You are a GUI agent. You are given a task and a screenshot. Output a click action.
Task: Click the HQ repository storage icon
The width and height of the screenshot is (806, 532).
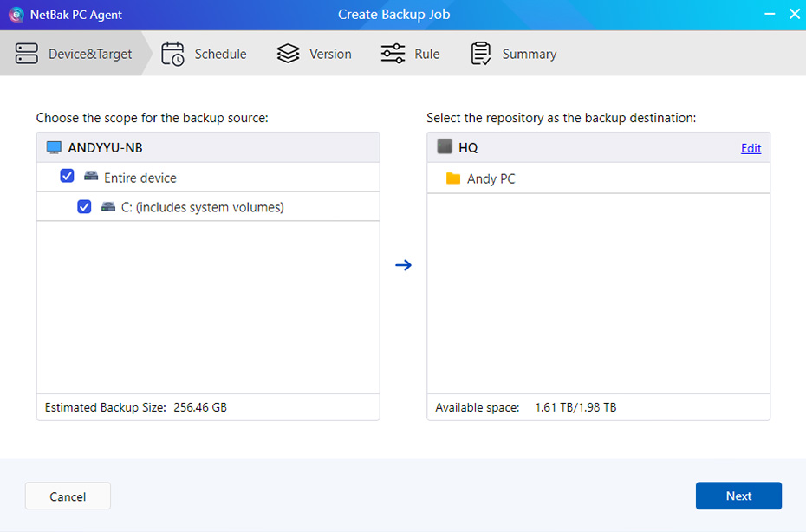(x=445, y=147)
